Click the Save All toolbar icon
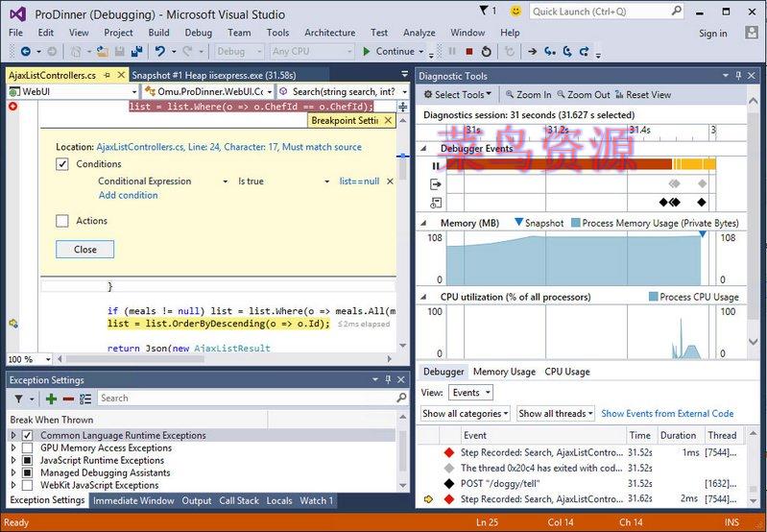This screenshot has height=532, width=767. tap(136, 52)
